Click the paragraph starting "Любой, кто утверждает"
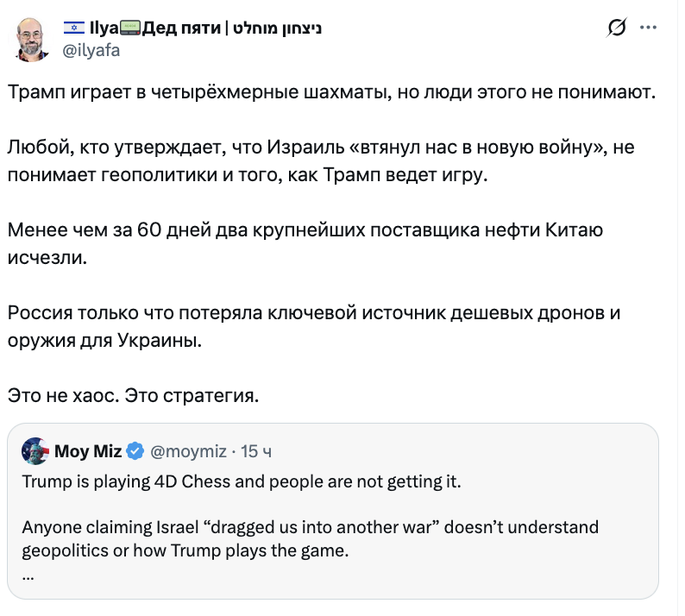685x616 pixels. point(321,161)
